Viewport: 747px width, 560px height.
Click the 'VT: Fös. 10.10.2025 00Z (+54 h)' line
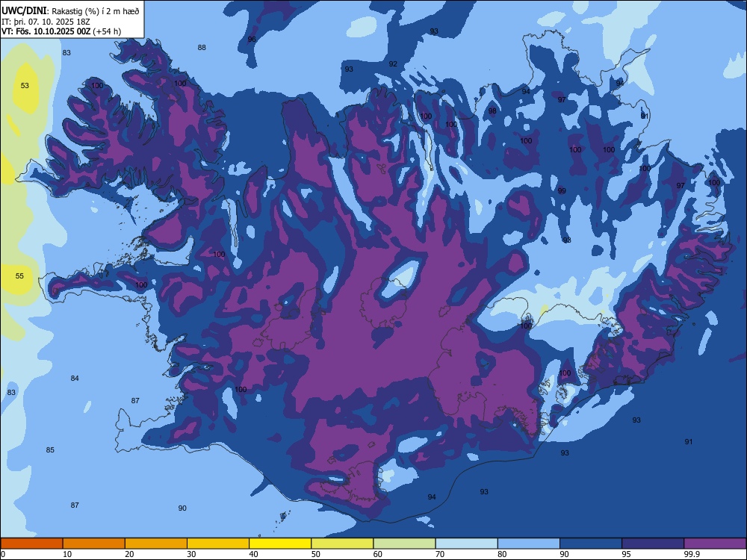coord(61,31)
